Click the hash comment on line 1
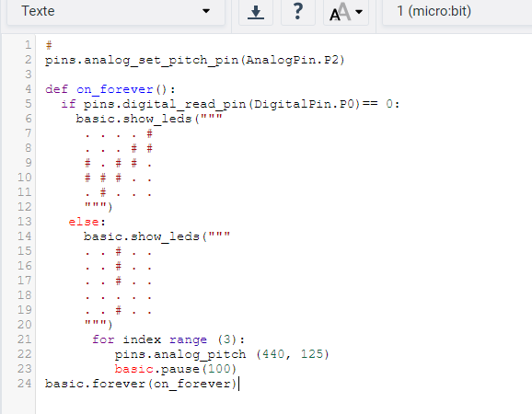The width and height of the screenshot is (532, 414). click(x=49, y=45)
